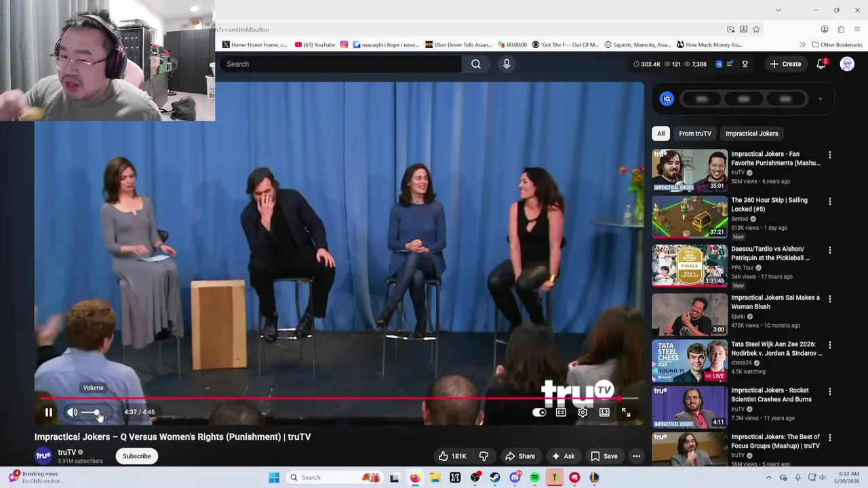Open truTV channel name link

(67, 452)
